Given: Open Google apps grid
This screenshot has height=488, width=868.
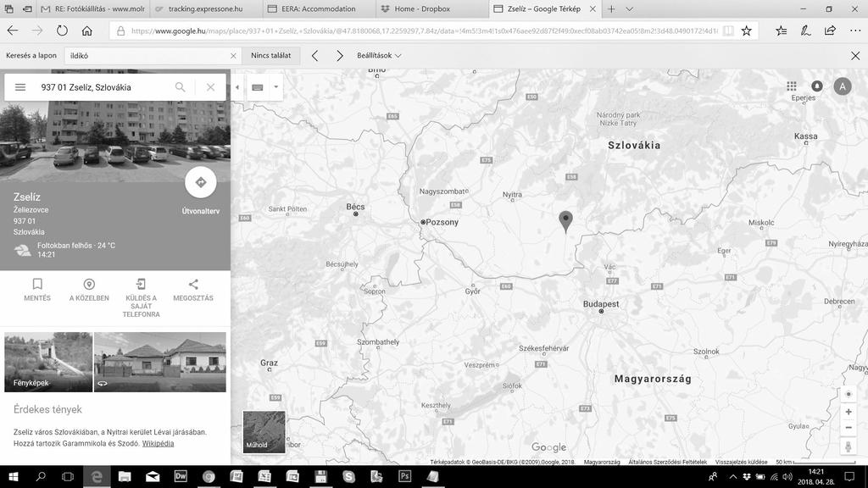Looking at the screenshot, I should pyautogui.click(x=792, y=86).
